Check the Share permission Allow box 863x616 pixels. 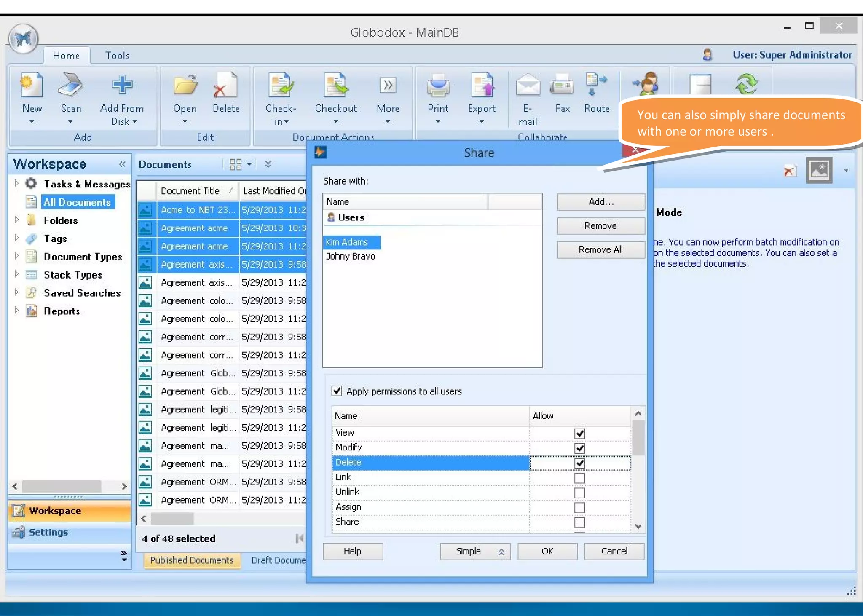click(x=579, y=522)
